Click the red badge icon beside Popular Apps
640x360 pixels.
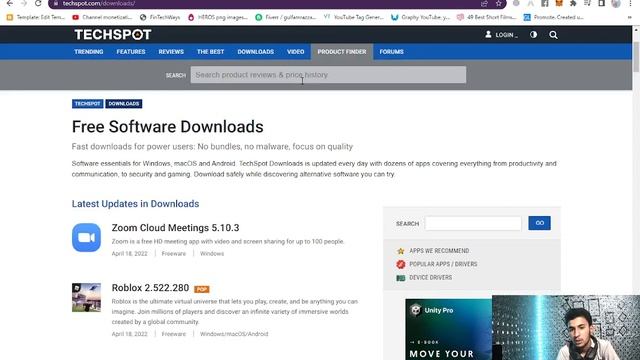point(401,264)
